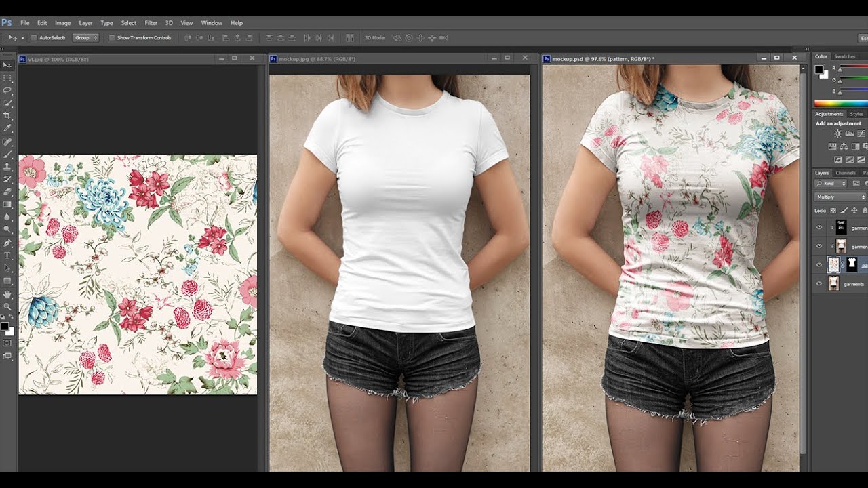Select the Lasso tool
Image resolution: width=868 pixels, height=488 pixels.
click(7, 90)
